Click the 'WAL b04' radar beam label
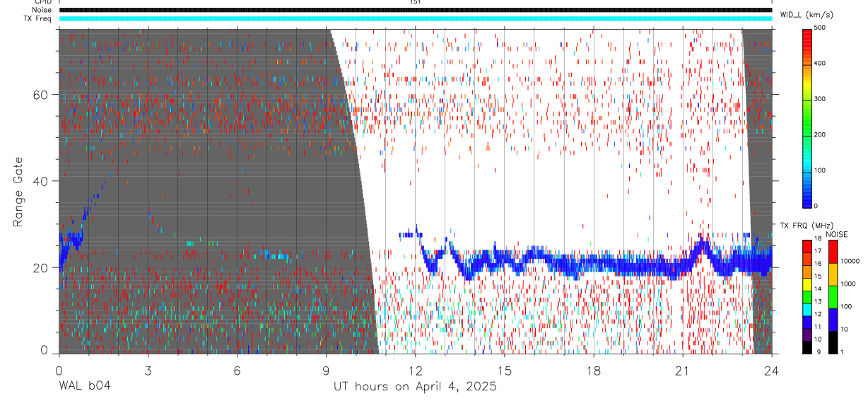The image size is (868, 401). (84, 387)
